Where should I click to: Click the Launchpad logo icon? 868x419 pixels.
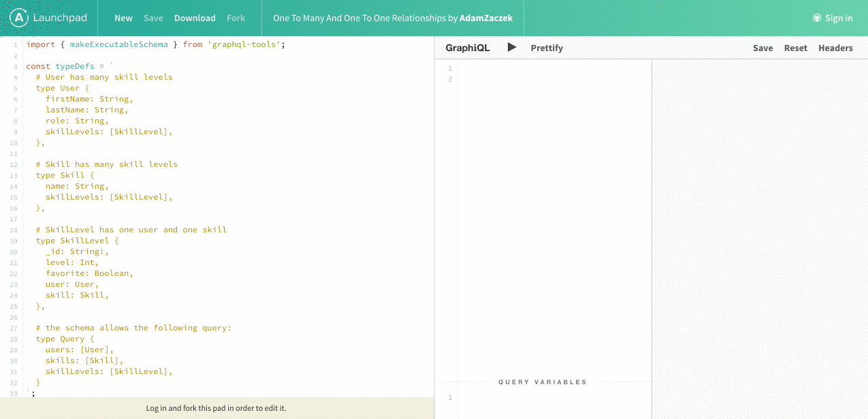pyautogui.click(x=20, y=18)
